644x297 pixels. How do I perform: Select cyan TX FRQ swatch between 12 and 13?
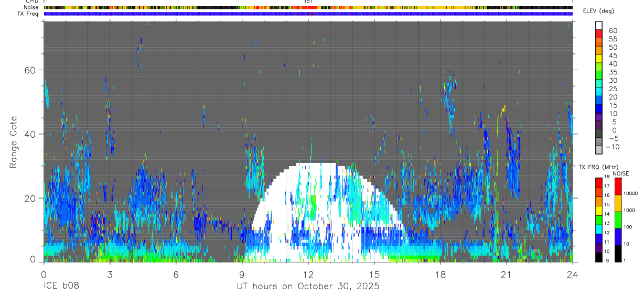coord(599,229)
